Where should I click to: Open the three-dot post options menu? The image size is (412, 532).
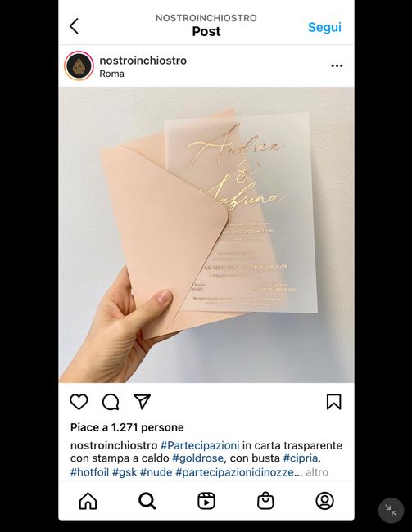click(x=337, y=65)
